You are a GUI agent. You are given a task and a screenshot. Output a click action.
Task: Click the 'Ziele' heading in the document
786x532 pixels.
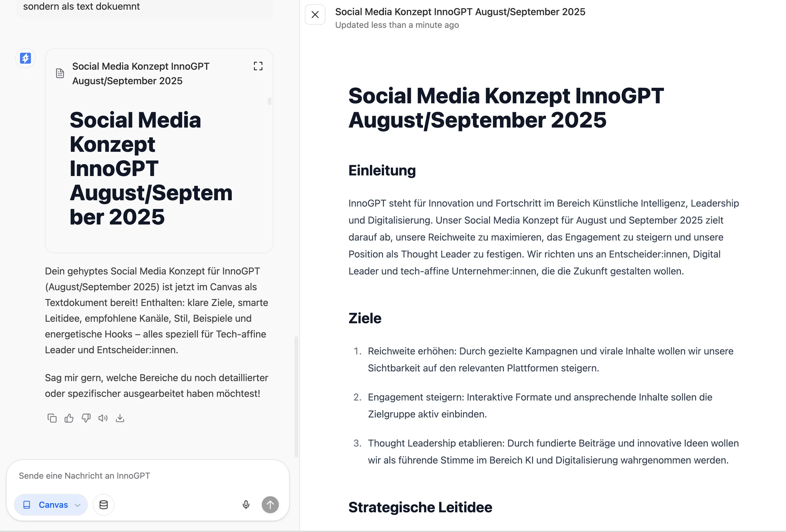365,318
